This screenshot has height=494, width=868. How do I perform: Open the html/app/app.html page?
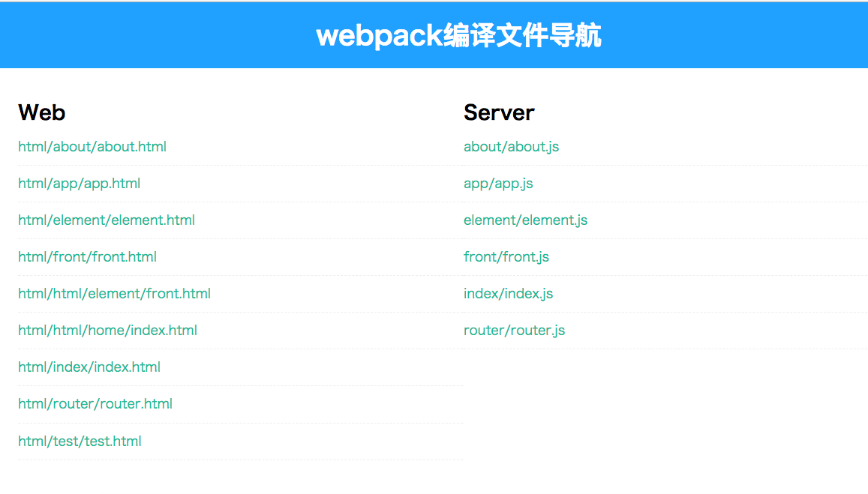click(80, 183)
